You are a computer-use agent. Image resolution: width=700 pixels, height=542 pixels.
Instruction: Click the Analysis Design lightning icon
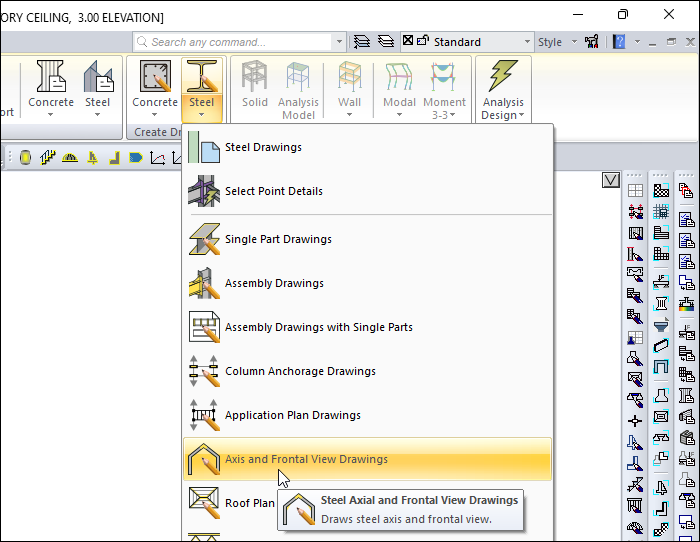point(503,77)
